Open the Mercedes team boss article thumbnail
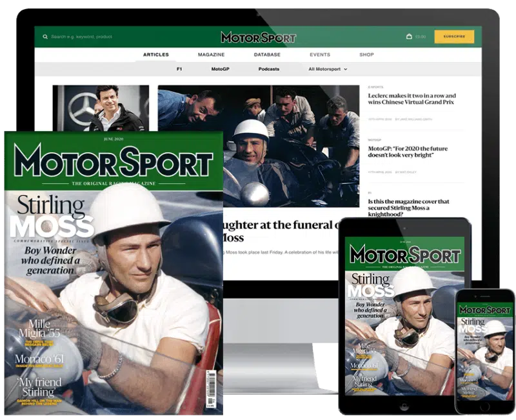The image size is (516, 420). pyautogui.click(x=101, y=108)
